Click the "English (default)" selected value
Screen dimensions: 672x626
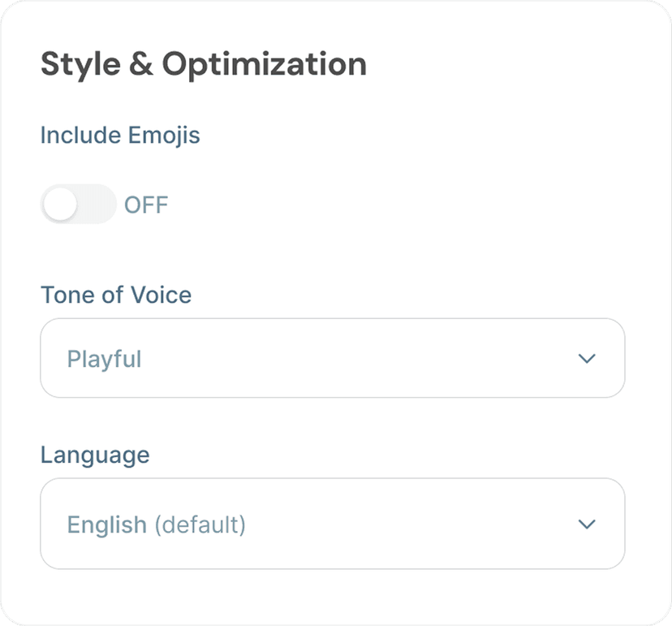156,525
